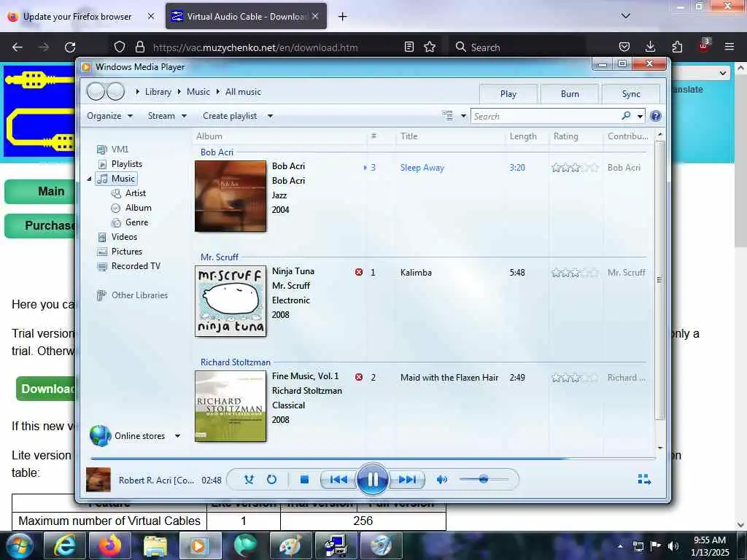Toggle reader view in Firefox address bar
Image resolution: width=747 pixels, height=560 pixels.
[409, 47]
